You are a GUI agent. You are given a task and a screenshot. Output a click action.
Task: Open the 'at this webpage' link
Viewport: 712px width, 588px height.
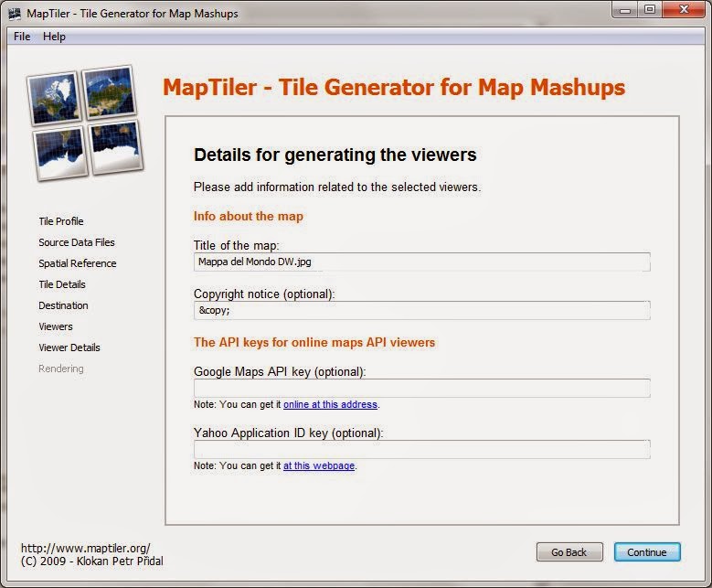pyautogui.click(x=319, y=465)
